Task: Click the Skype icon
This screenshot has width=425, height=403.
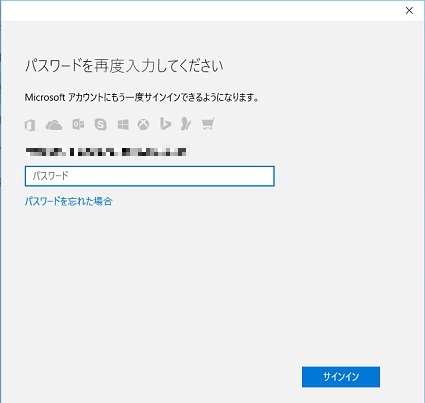Action: 101,124
